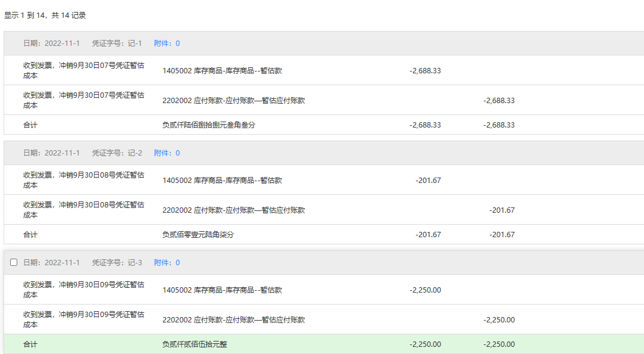Image resolution: width=644 pixels, height=354 pixels.
Task: Click the 09号凭证 summary on the 应付账款 row
Action: tap(83, 319)
